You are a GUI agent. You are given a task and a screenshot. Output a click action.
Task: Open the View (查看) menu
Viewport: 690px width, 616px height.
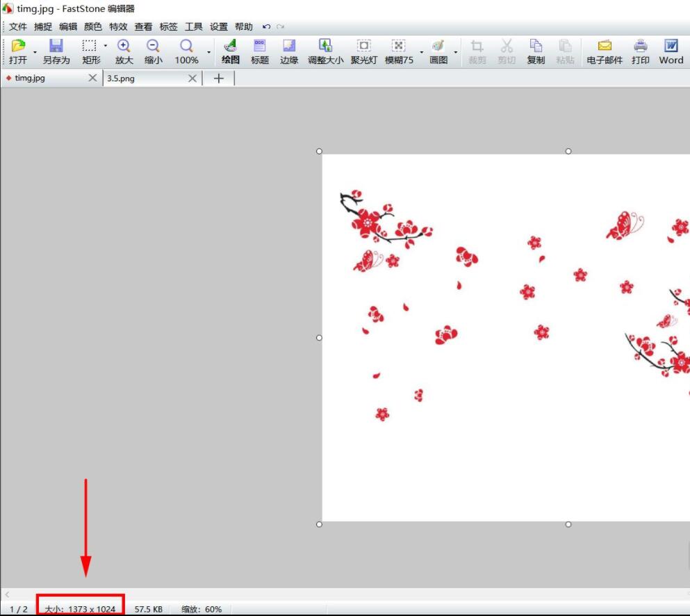143,27
